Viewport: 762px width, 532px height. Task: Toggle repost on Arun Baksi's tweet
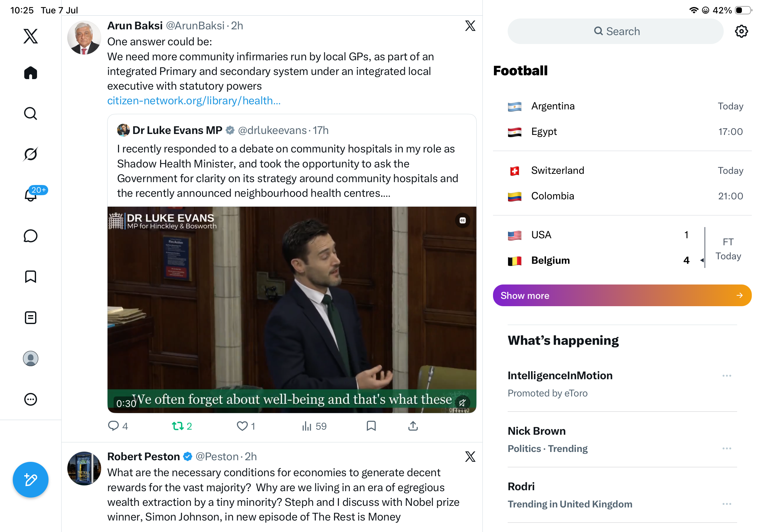point(182,426)
